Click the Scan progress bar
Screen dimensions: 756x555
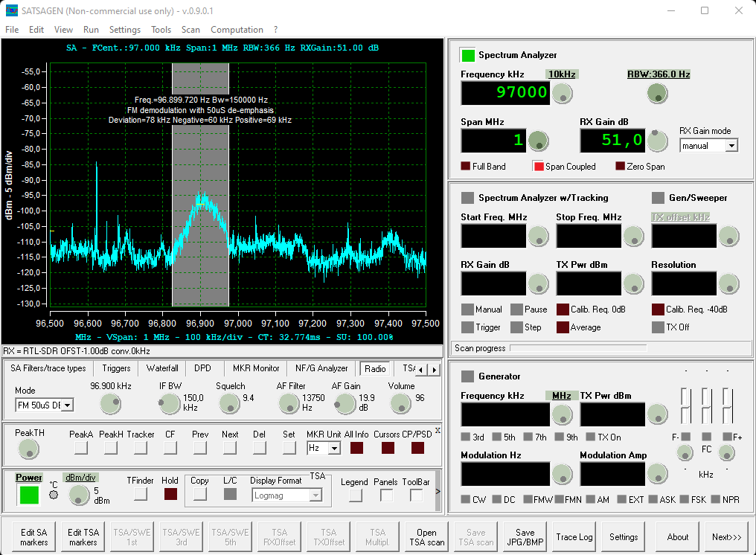578,347
